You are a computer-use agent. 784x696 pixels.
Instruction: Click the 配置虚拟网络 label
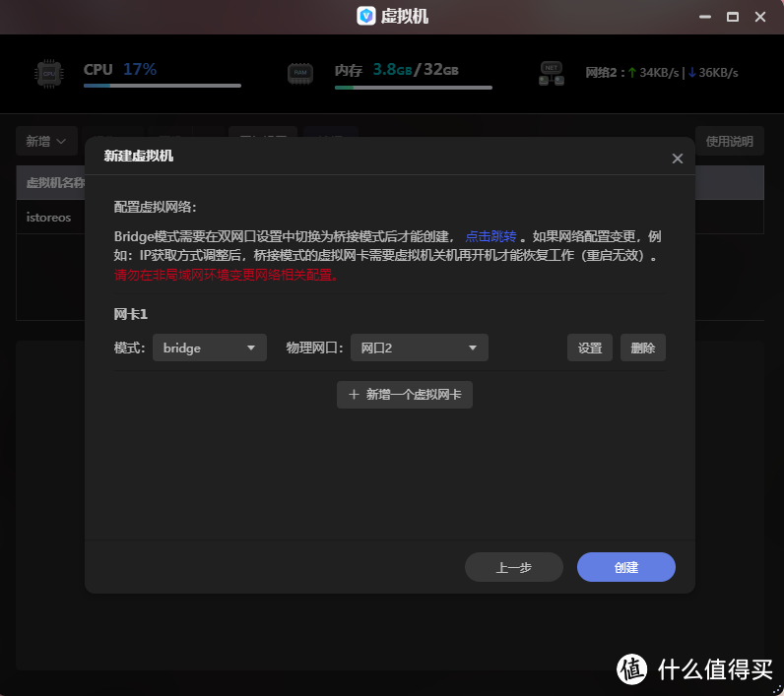155,207
